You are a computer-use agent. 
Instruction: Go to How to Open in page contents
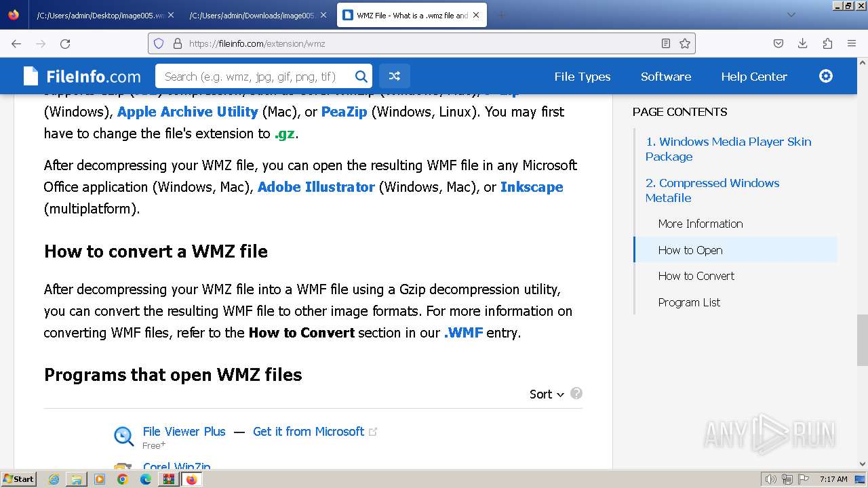pyautogui.click(x=690, y=250)
